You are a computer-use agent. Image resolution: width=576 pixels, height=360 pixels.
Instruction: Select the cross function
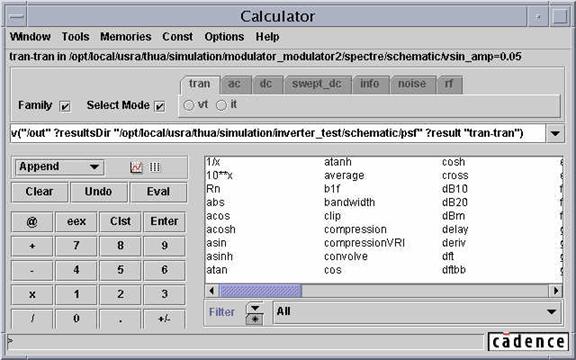click(x=455, y=176)
